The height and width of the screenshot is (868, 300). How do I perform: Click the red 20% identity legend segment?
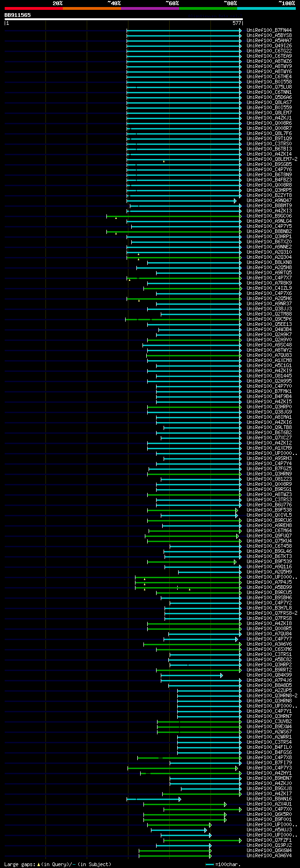pyautogui.click(x=34, y=8)
